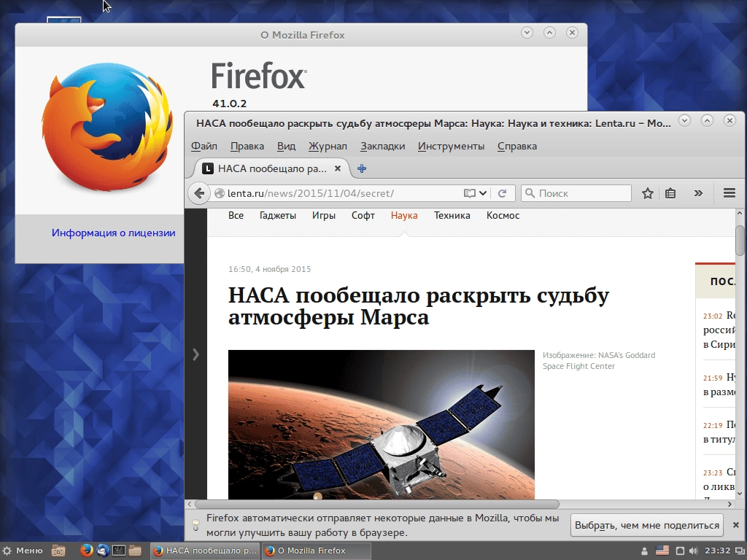The height and width of the screenshot is (560, 747).
Task: Click the magnifier icon in search box
Action: pyautogui.click(x=530, y=192)
